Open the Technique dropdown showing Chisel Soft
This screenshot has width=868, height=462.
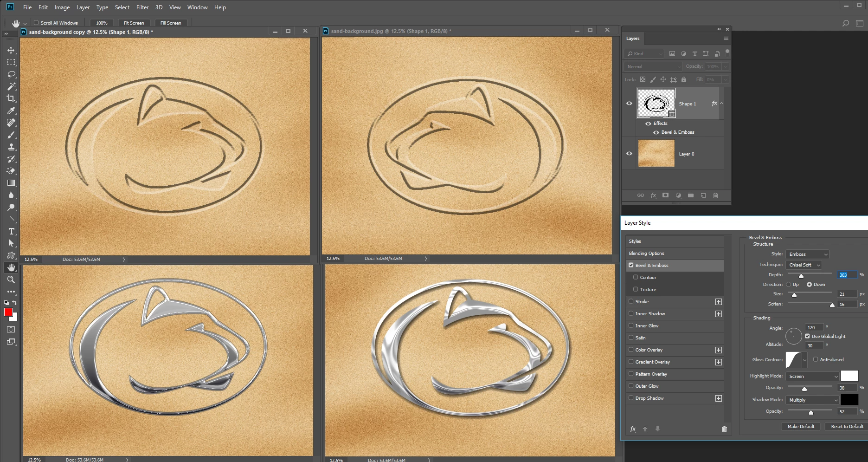pyautogui.click(x=804, y=265)
